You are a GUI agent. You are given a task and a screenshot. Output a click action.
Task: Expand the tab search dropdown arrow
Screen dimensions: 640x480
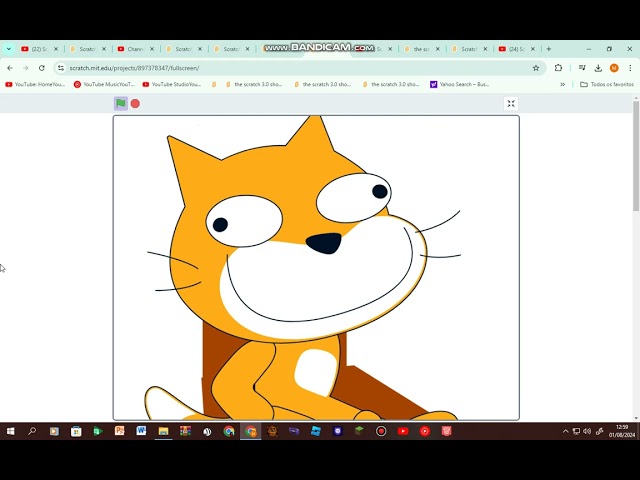9,49
